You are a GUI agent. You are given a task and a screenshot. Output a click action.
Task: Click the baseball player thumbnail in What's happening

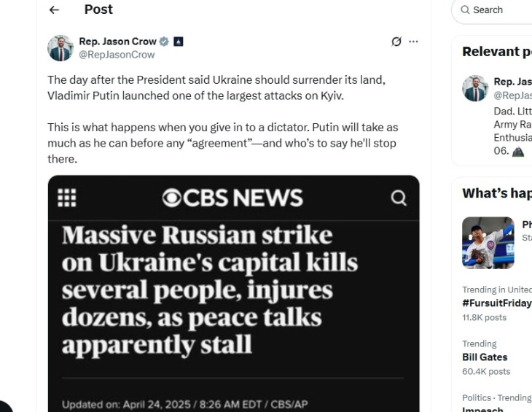point(488,243)
